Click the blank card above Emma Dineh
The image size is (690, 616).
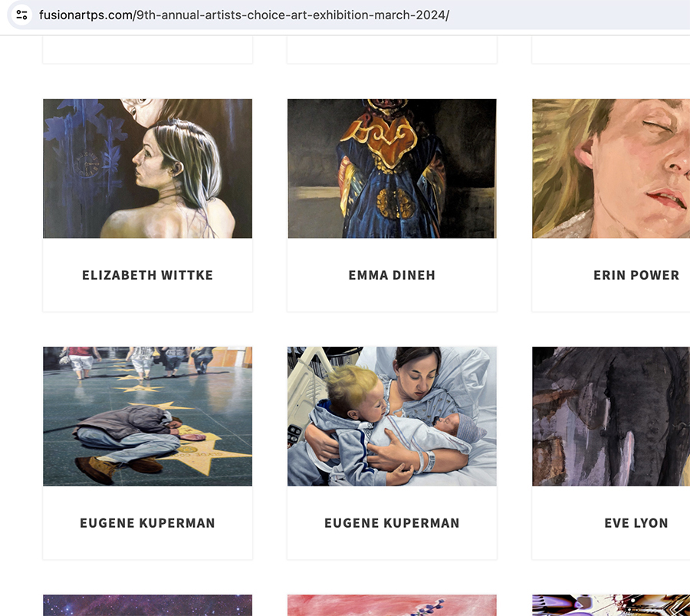pos(392,50)
